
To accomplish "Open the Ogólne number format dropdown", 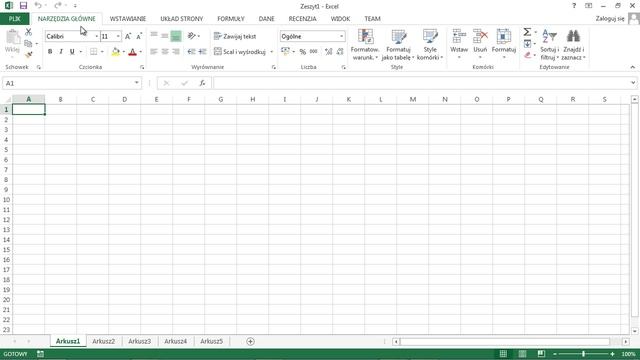I will [342, 36].
